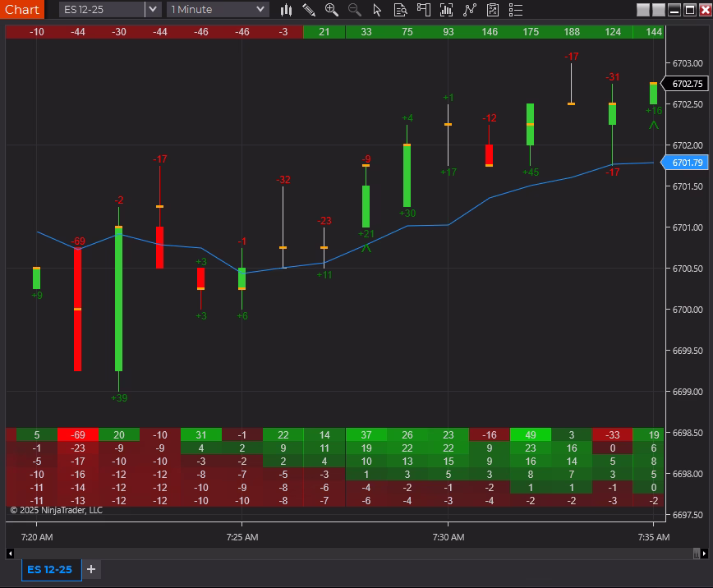Click the orange Chart title label

point(22,10)
